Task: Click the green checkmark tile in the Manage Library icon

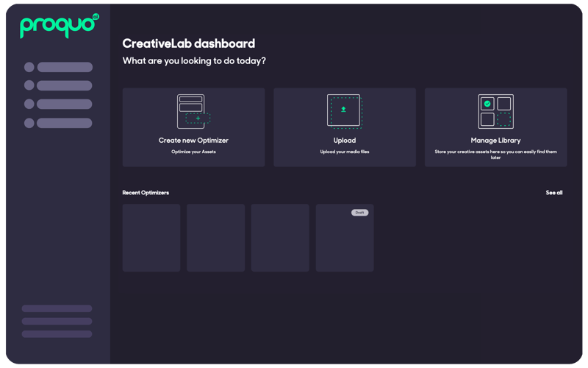Action: click(x=487, y=104)
